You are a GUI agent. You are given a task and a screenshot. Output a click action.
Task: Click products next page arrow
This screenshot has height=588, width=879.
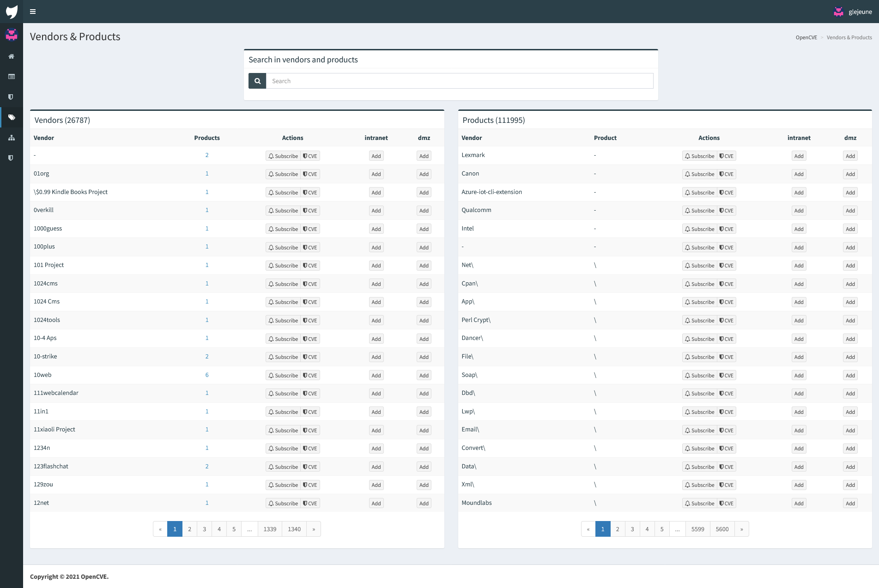pyautogui.click(x=742, y=529)
